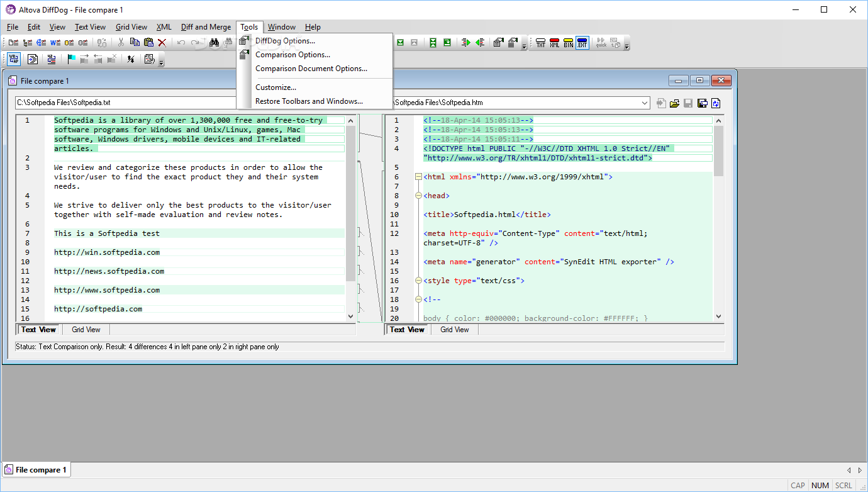Click the Insert/Remove Bookmark flag icon
The height and width of the screenshot is (492, 868).
pyautogui.click(x=72, y=59)
